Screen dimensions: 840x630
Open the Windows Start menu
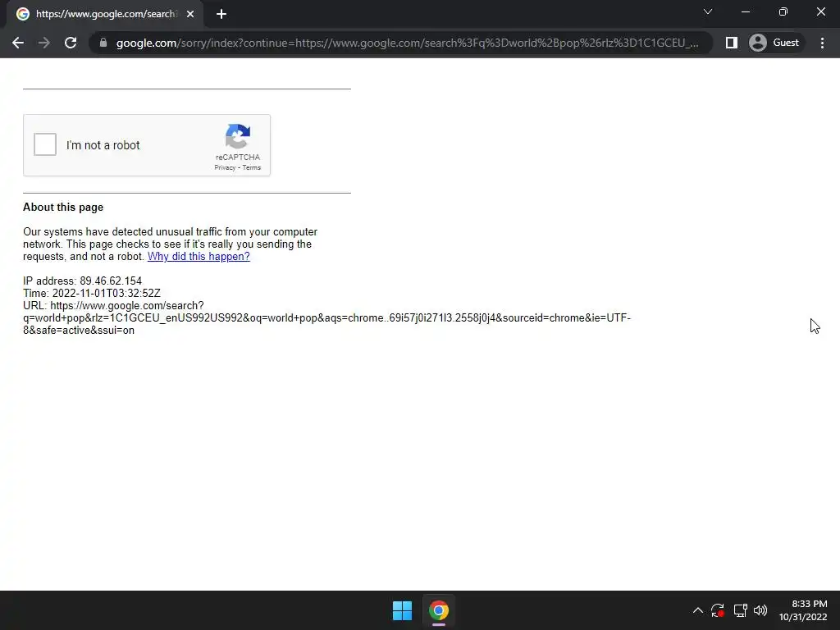(x=402, y=610)
